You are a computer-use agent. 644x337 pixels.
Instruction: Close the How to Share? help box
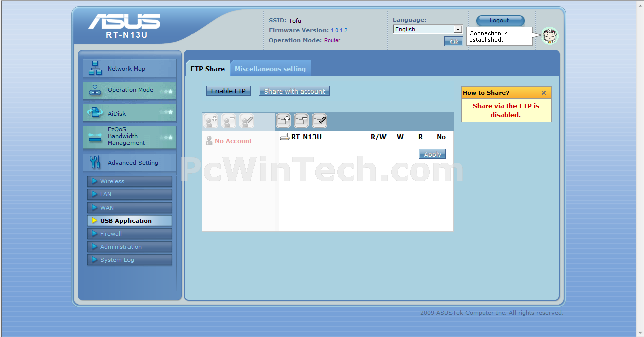tap(544, 93)
